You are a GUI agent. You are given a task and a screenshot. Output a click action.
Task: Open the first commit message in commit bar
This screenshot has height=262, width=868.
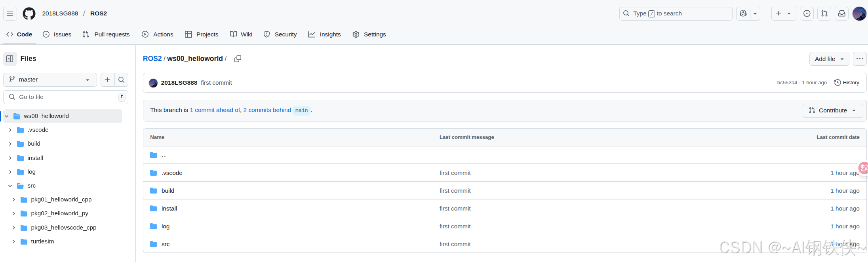pos(216,83)
